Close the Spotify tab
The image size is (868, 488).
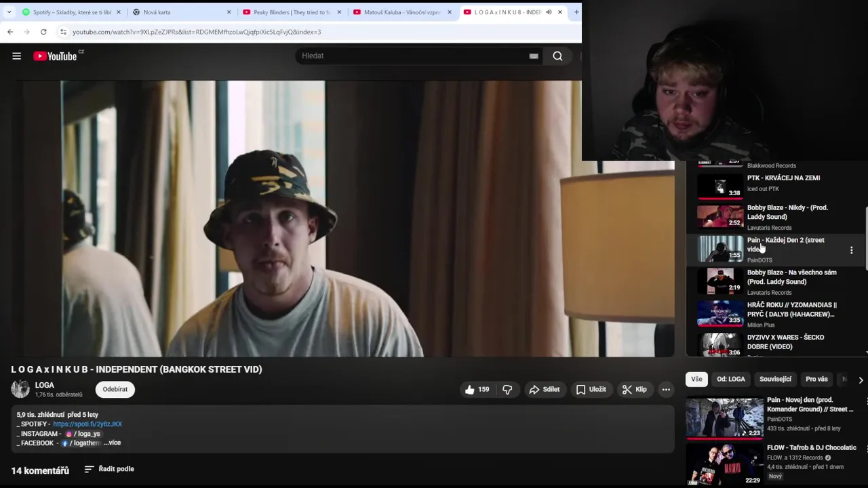click(x=118, y=12)
